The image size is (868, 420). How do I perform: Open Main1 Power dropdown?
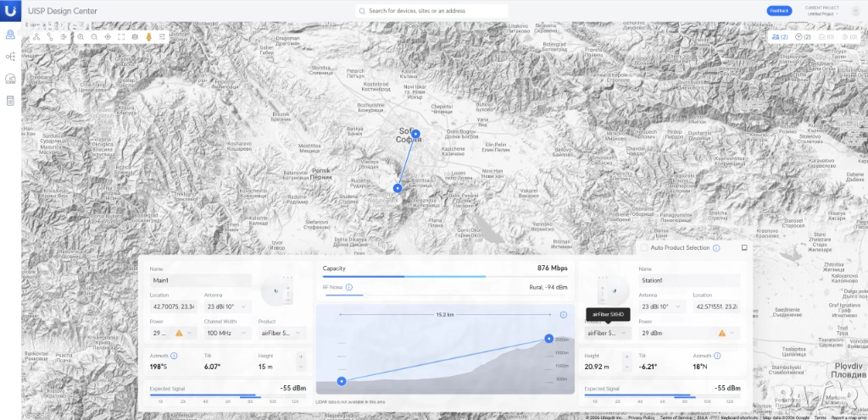[173, 334]
